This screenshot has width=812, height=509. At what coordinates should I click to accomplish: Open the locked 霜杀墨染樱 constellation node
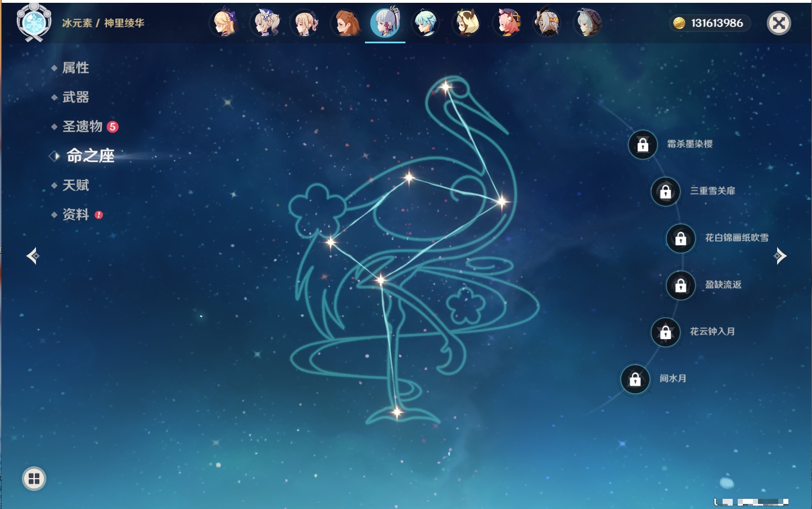pos(643,145)
